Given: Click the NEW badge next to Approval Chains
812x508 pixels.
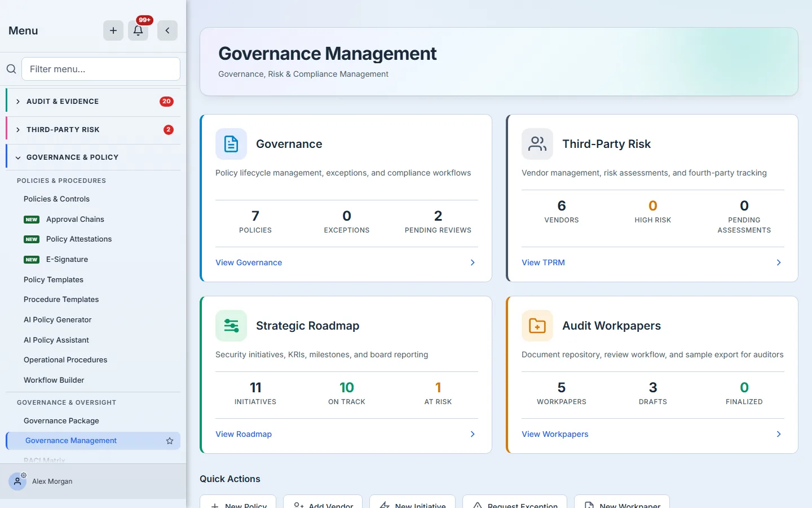Looking at the screenshot, I should 32,220.
